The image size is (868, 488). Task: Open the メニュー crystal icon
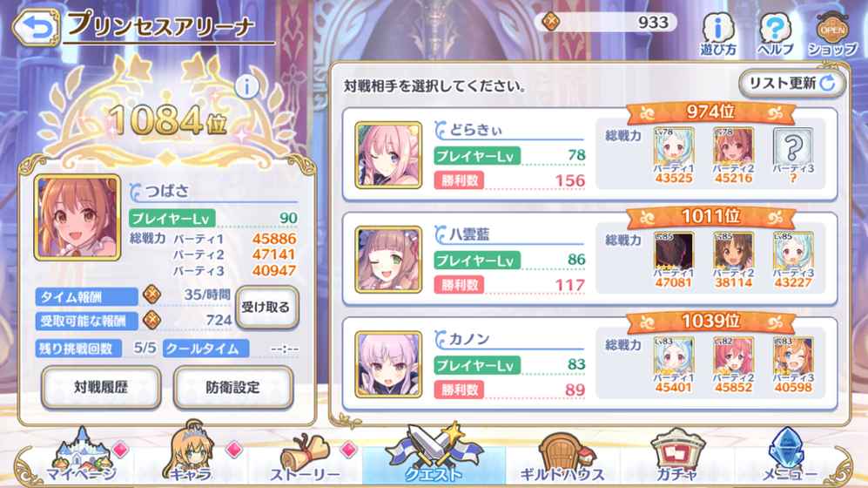(790, 456)
